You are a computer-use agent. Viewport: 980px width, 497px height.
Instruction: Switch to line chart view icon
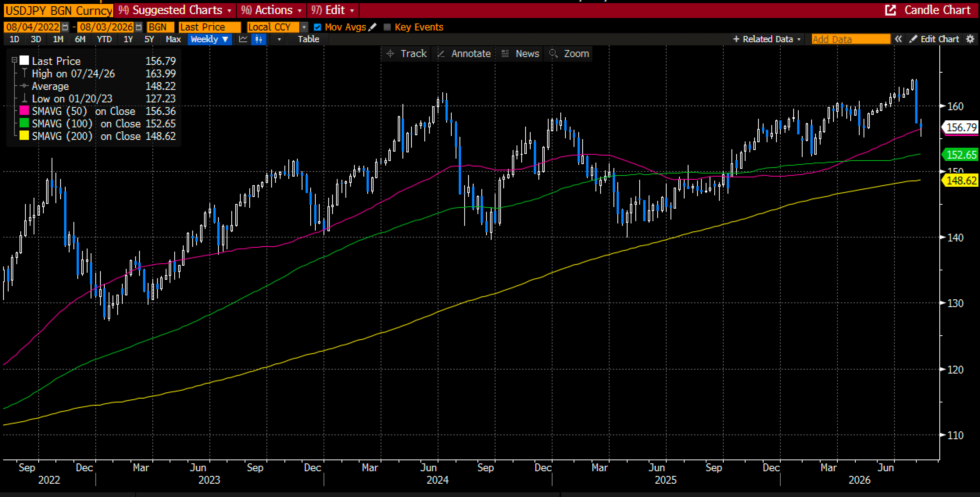click(243, 39)
